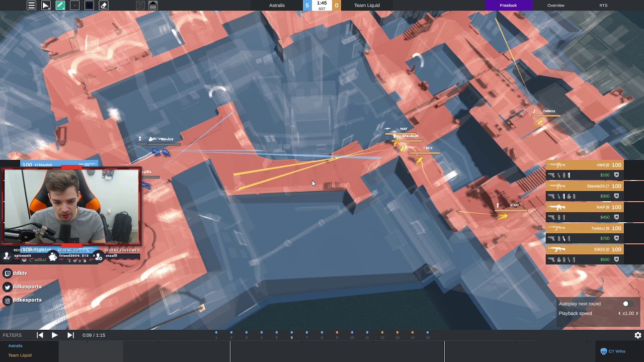
Task: Click nitr0's rifle weapon icon
Action: coord(556,165)
